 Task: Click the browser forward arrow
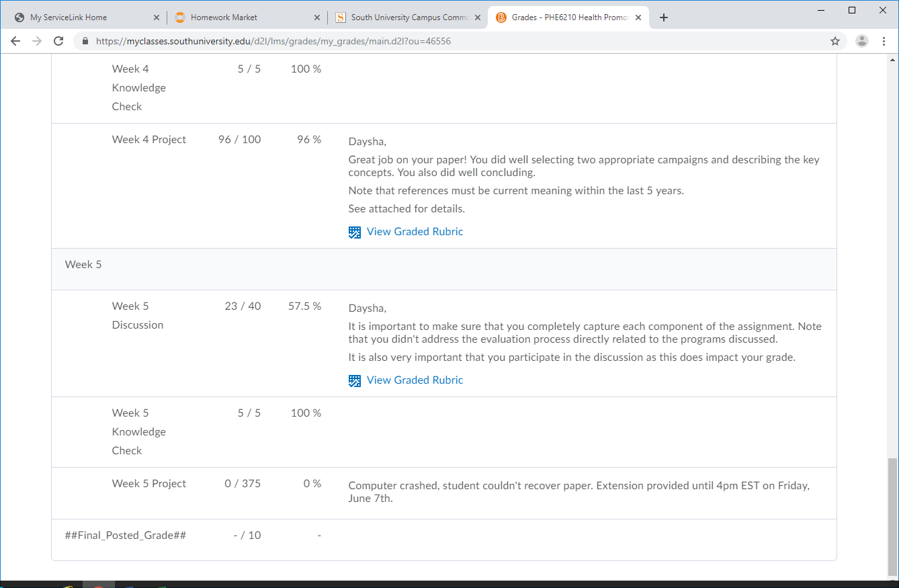pyautogui.click(x=37, y=41)
